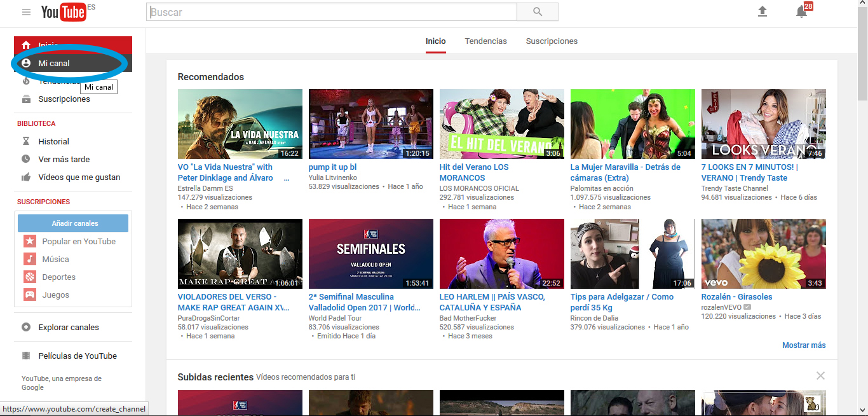The image size is (868, 416).
Task: Switch to the Suscripciones top tab
Action: point(552,41)
